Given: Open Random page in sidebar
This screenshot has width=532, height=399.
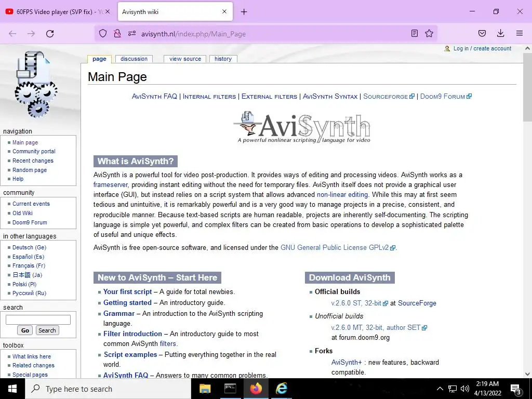Looking at the screenshot, I should [30, 170].
